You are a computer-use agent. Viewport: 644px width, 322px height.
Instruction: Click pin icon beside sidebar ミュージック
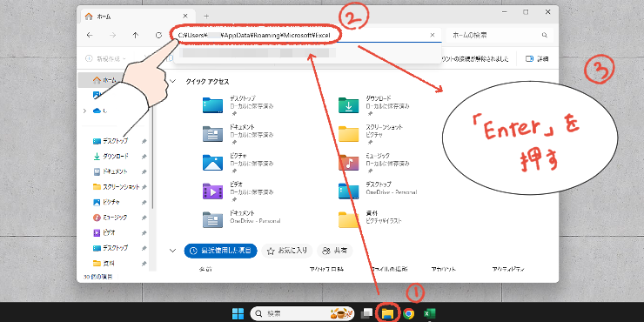[144, 218]
